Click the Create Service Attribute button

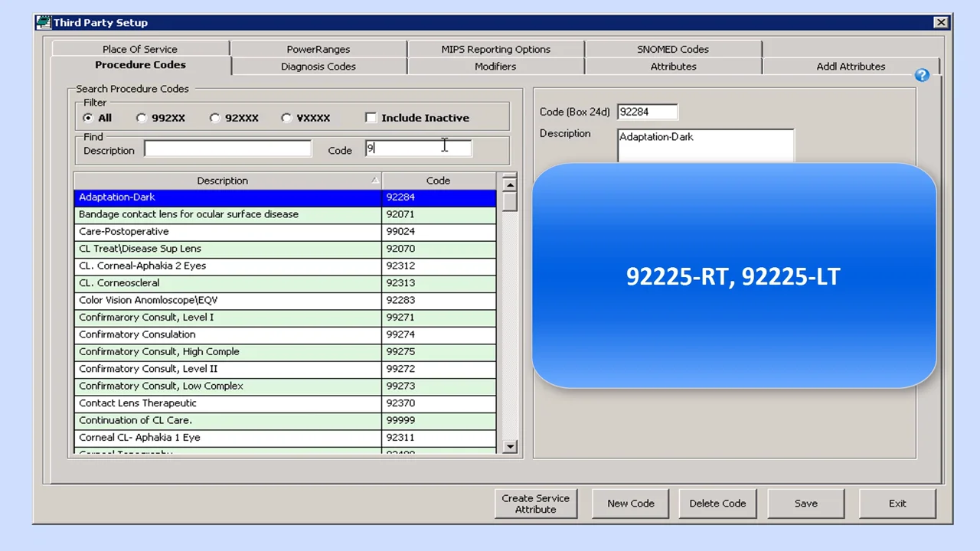535,504
